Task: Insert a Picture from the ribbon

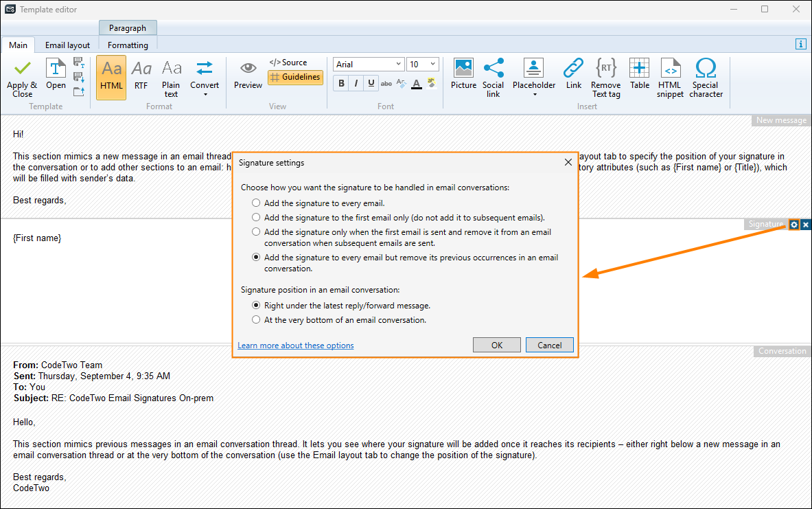Action: (x=463, y=69)
